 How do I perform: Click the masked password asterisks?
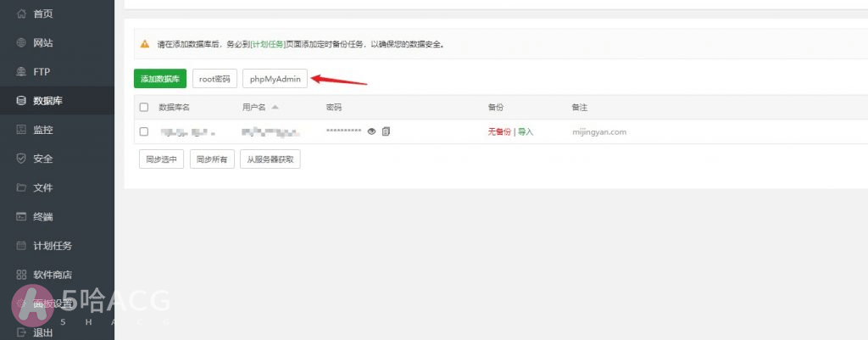[x=344, y=131]
